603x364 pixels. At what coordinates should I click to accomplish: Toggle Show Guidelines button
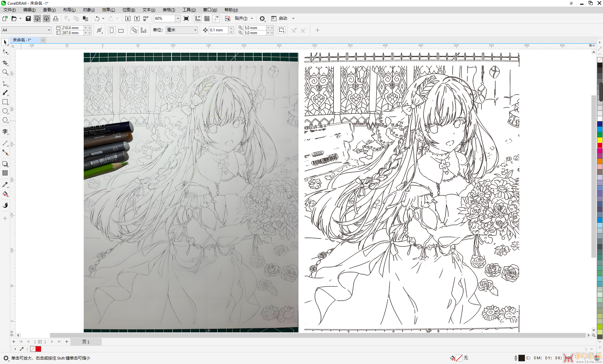click(216, 19)
